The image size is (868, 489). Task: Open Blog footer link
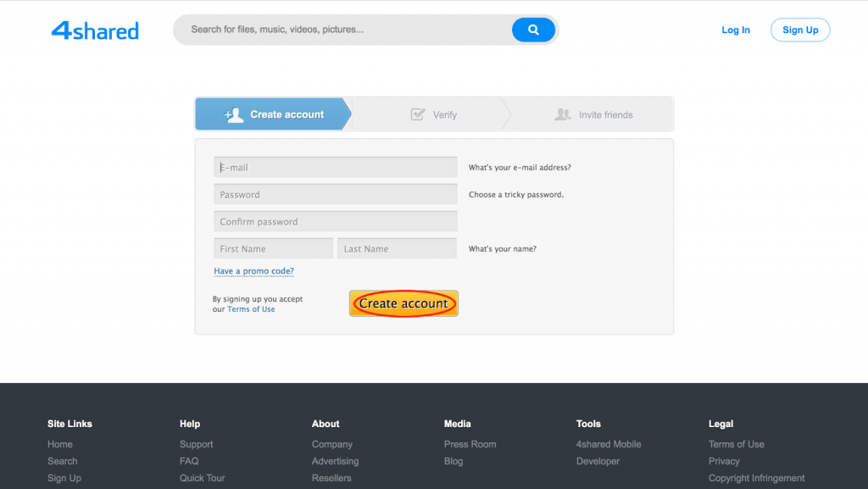click(x=453, y=461)
